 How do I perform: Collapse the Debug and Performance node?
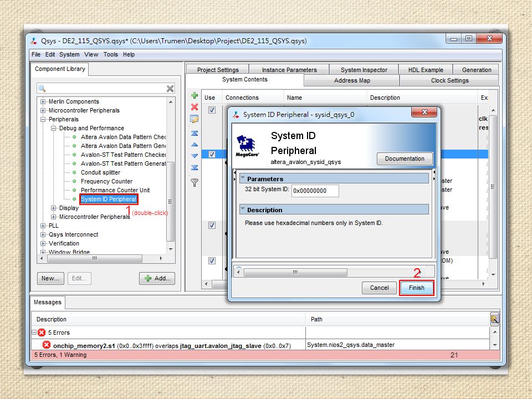pos(53,128)
